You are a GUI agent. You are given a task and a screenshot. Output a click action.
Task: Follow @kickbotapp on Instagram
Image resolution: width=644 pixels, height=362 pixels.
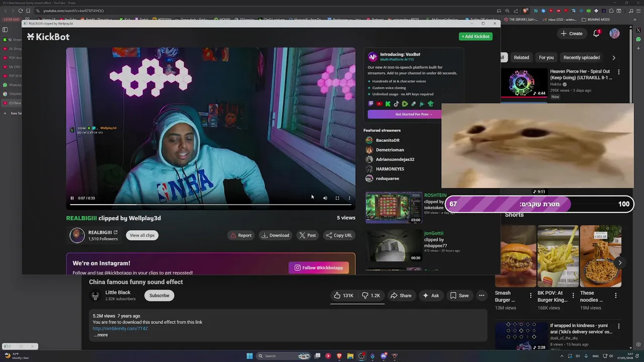click(x=318, y=267)
